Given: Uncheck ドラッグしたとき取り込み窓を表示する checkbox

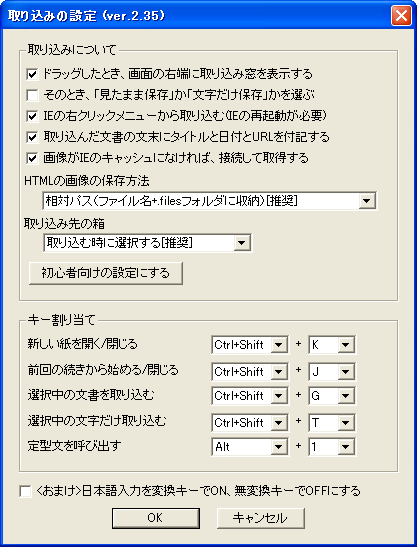Looking at the screenshot, I should pyautogui.click(x=32, y=74).
